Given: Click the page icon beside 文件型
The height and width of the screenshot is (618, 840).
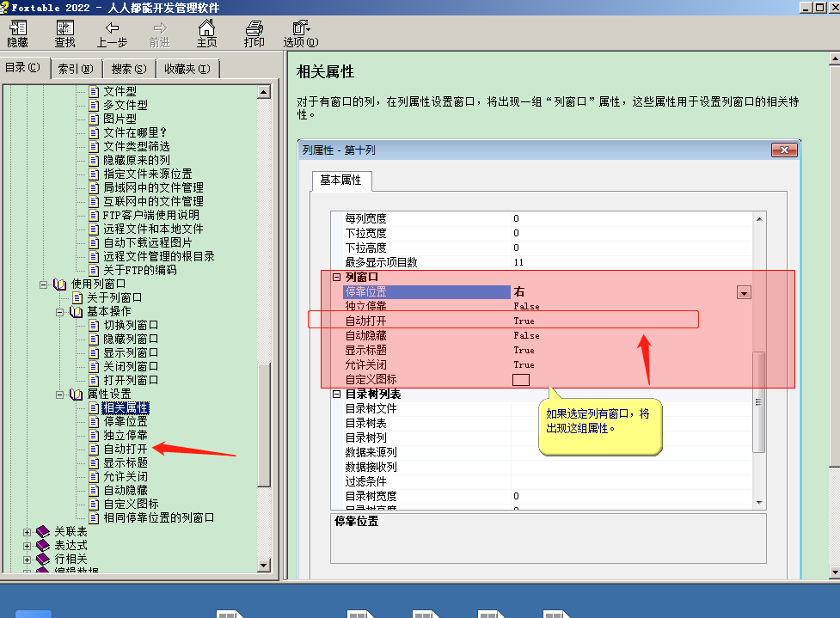Looking at the screenshot, I should point(95,92).
